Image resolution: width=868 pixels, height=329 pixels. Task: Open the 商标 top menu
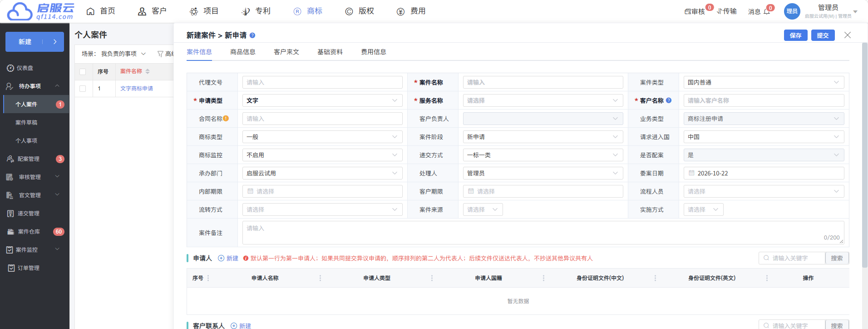click(x=308, y=11)
